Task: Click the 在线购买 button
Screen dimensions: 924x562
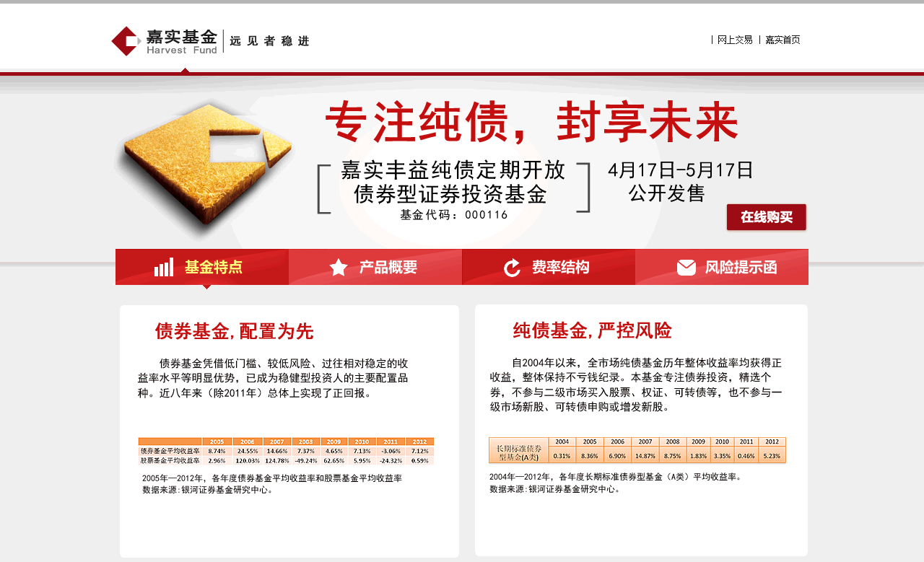Action: pos(767,217)
